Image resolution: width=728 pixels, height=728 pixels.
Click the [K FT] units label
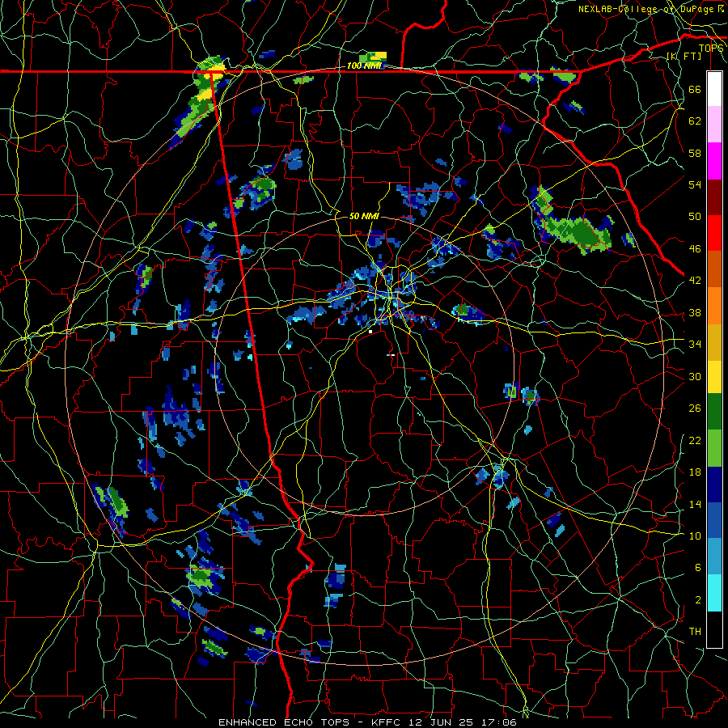point(684,56)
